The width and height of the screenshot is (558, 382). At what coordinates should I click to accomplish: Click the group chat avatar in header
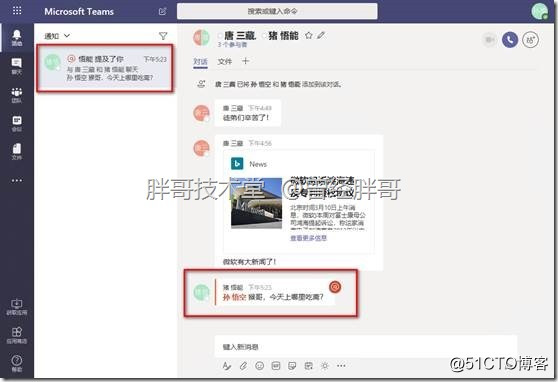point(202,38)
